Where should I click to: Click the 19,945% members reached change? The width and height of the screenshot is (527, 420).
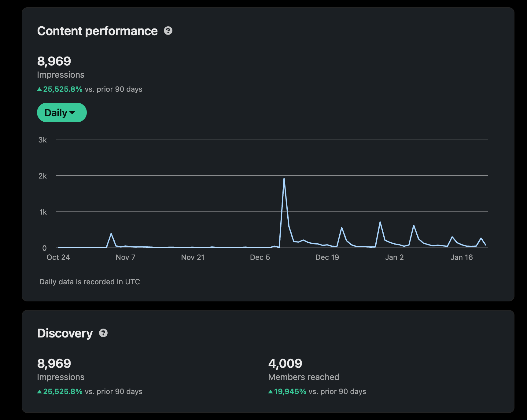click(x=290, y=392)
